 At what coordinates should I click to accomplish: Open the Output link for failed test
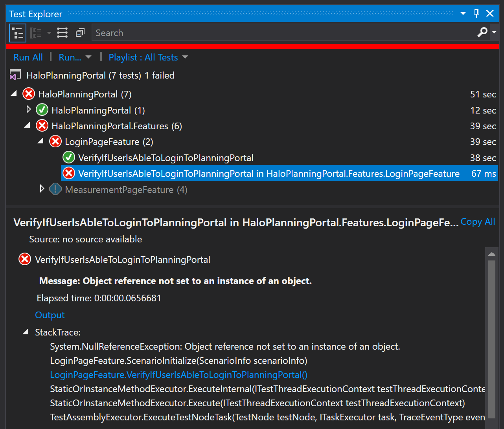(x=50, y=315)
